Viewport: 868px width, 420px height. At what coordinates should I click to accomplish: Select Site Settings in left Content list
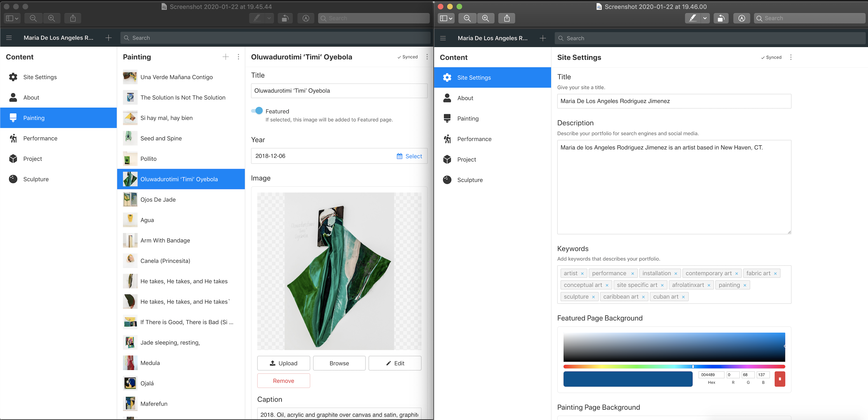click(x=59, y=77)
